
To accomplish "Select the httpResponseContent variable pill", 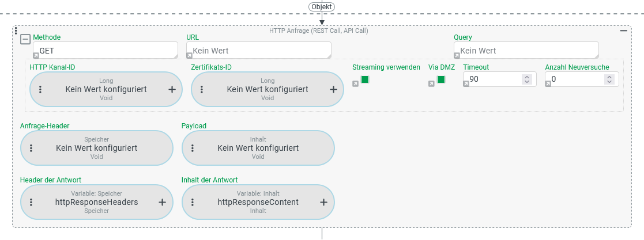I will 258,202.
